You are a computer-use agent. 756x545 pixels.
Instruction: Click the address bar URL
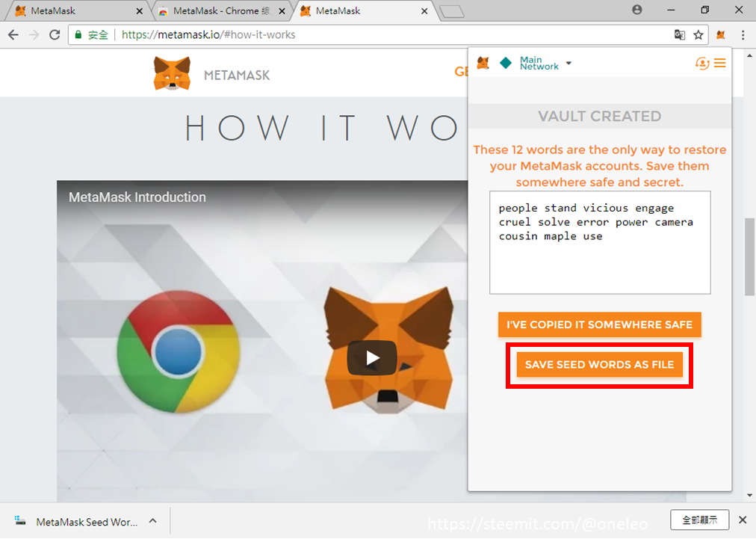pos(208,34)
